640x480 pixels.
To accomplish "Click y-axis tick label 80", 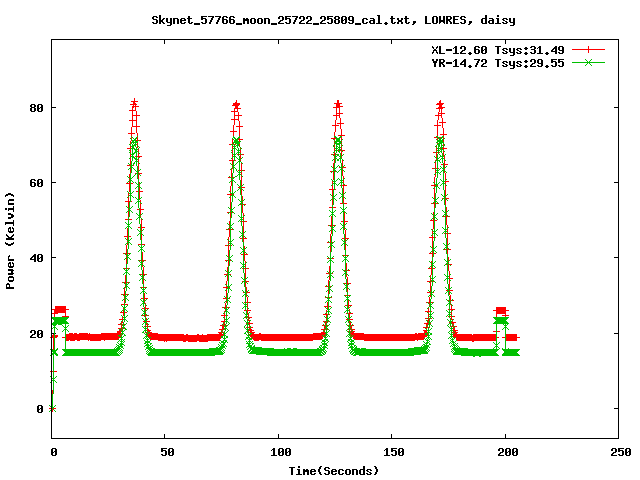I will click(36, 108).
